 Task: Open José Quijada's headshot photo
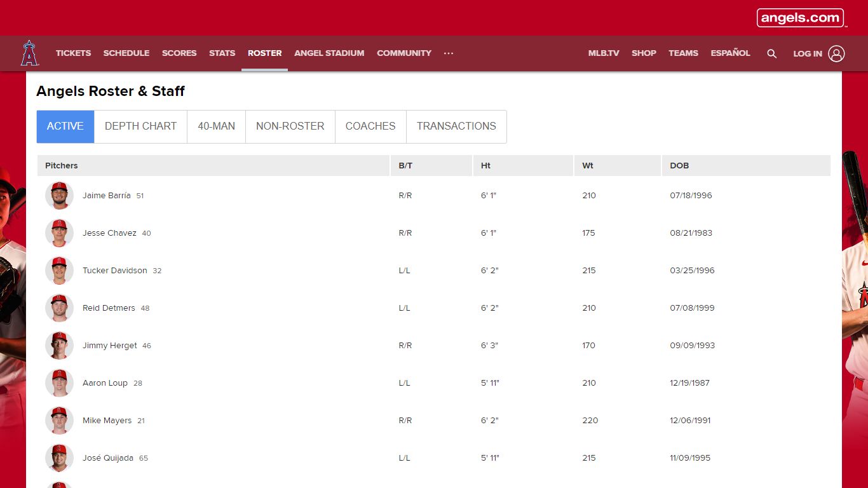pos(59,458)
